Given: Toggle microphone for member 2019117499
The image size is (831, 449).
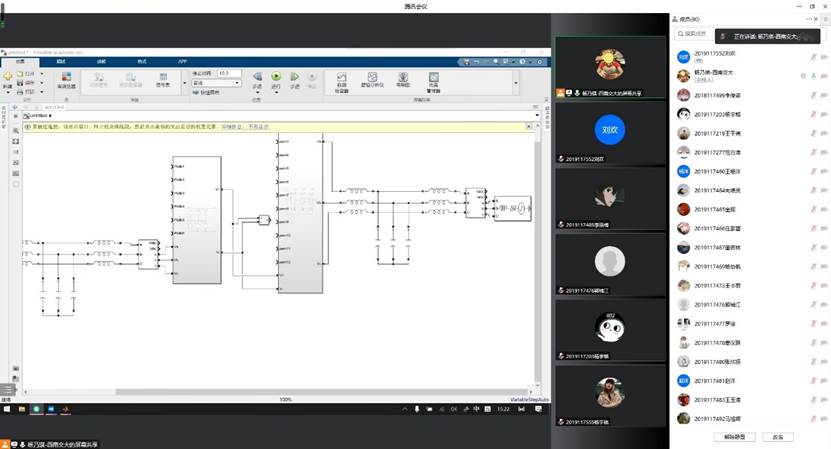Looking at the screenshot, I should point(812,95).
